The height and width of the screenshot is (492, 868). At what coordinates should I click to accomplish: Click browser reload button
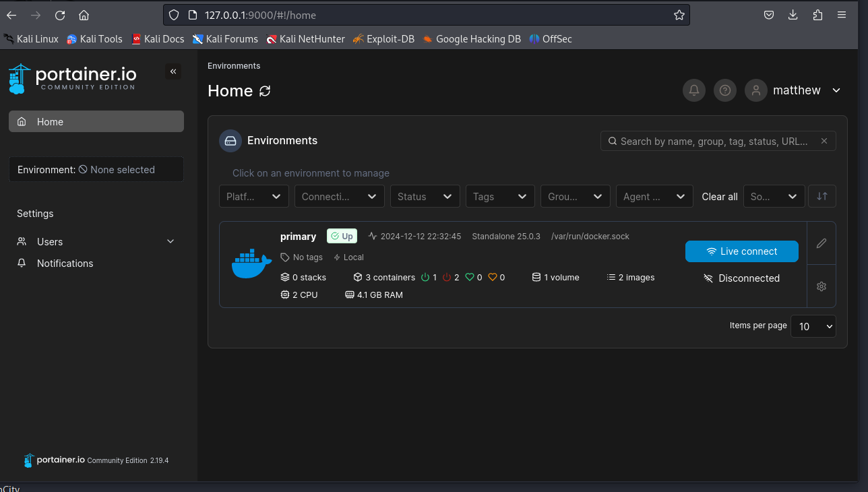(x=60, y=15)
